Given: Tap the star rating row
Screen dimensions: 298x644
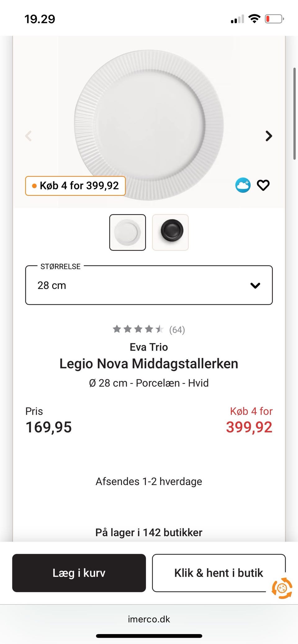Looking at the screenshot, I should (138, 329).
